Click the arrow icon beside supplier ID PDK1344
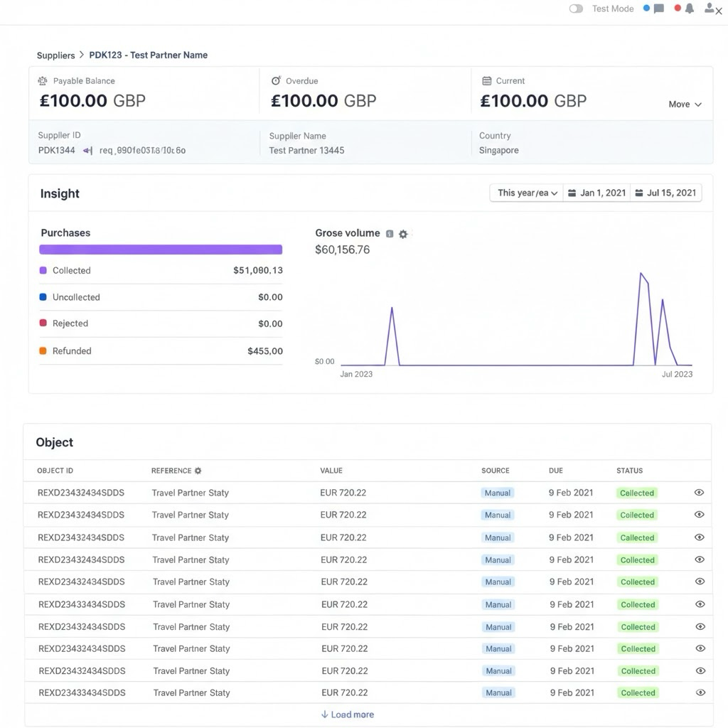The image size is (728, 728). (87, 151)
